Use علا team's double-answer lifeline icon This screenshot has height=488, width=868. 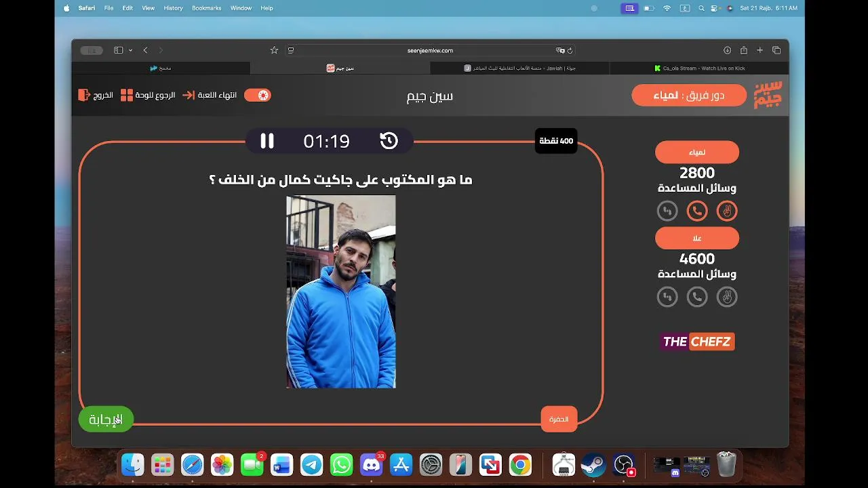pos(667,297)
